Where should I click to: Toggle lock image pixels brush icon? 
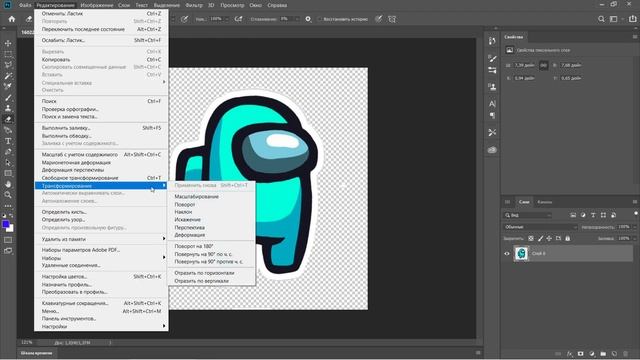[x=540, y=238]
